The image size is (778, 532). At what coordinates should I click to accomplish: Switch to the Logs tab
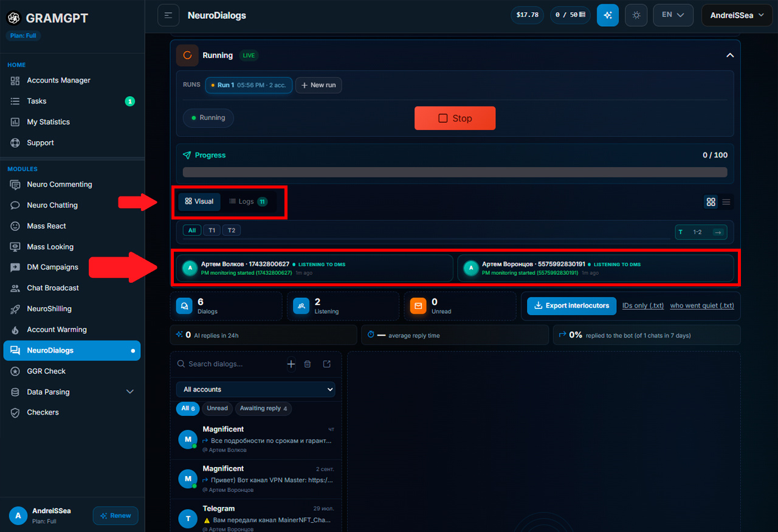(x=248, y=201)
